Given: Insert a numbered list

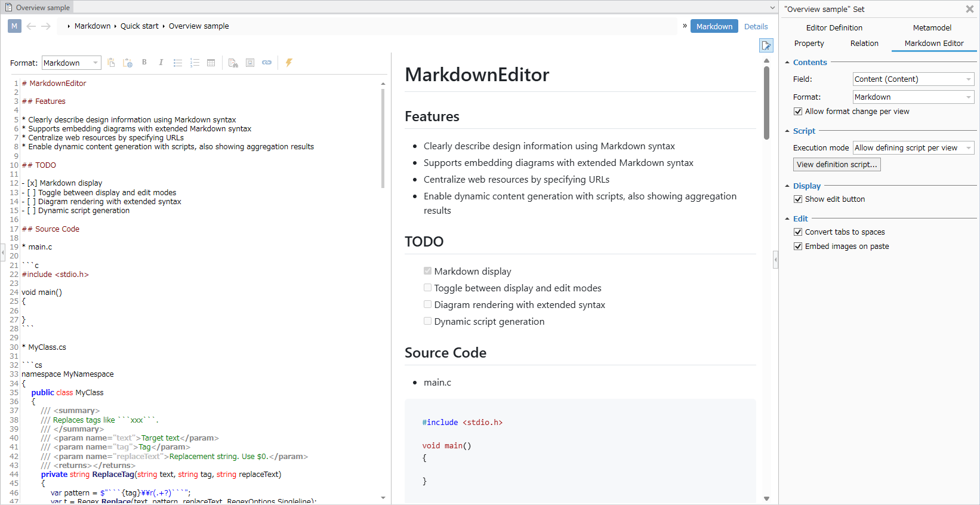Looking at the screenshot, I should pos(195,63).
